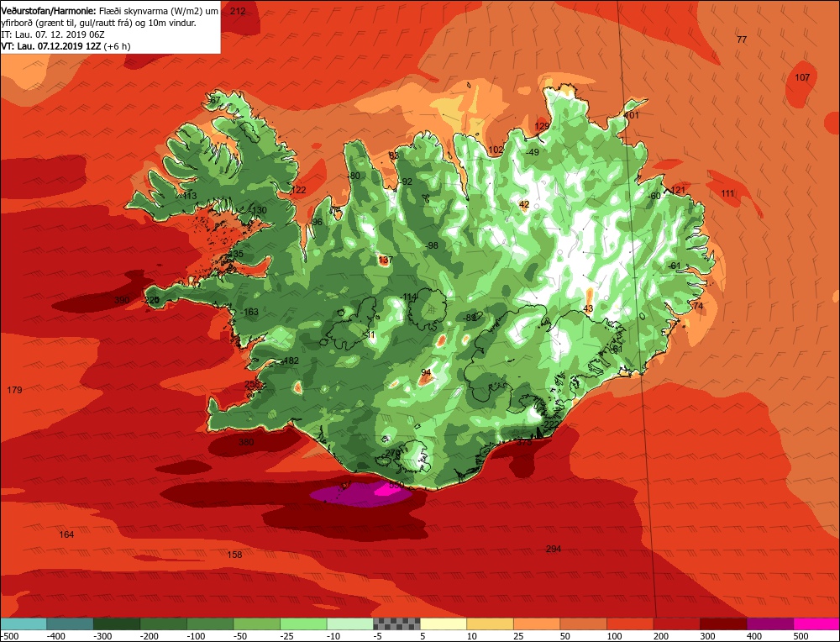Select the '77' value over the northeast sea
The height and width of the screenshot is (642, 840).
coord(742,39)
